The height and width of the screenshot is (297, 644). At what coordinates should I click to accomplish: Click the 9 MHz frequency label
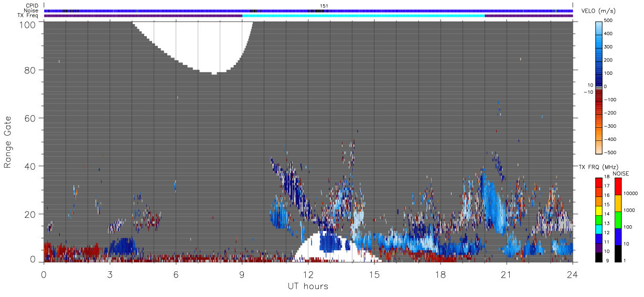click(607, 260)
